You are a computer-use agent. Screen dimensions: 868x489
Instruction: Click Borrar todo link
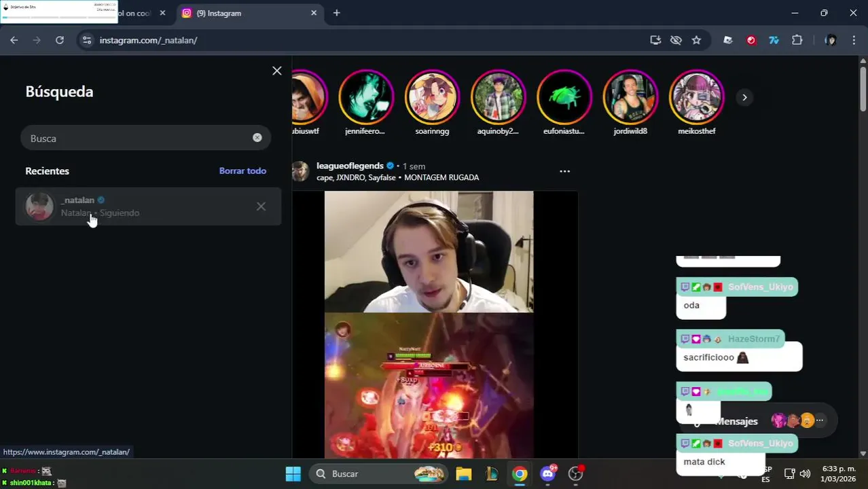click(x=242, y=170)
